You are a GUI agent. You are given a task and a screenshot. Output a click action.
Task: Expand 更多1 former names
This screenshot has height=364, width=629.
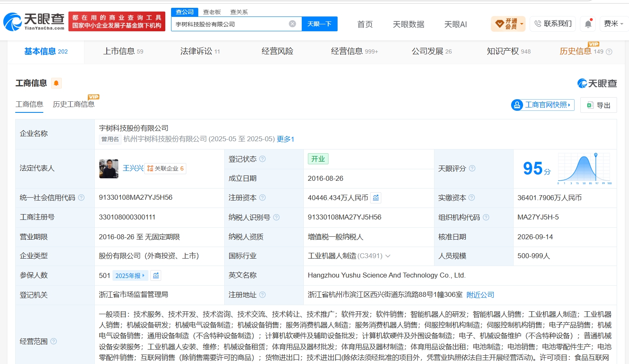click(285, 139)
